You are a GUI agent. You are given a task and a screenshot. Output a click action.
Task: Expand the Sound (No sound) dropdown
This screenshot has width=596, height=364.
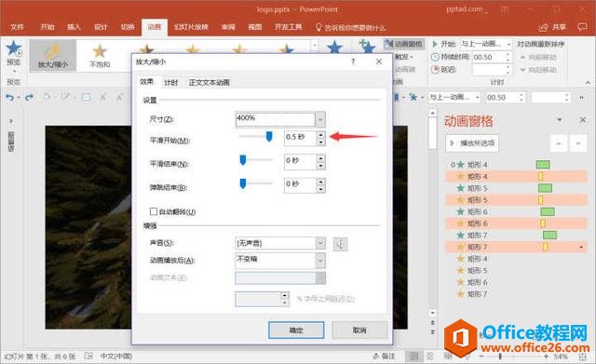(x=320, y=243)
